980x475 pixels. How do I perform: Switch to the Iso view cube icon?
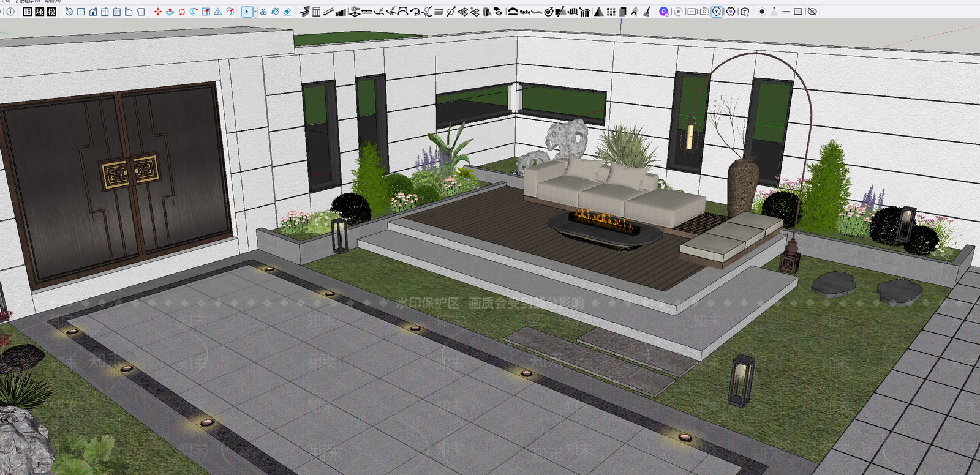(x=69, y=12)
